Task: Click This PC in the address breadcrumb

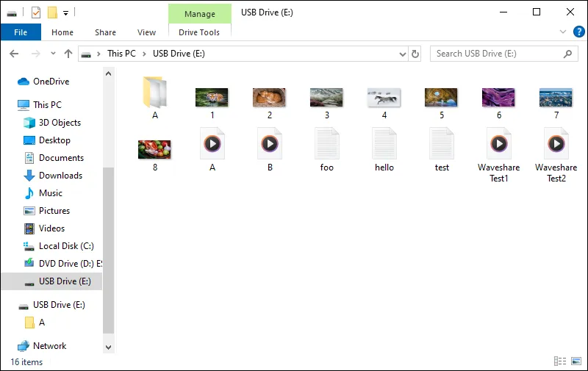Action: (122, 54)
